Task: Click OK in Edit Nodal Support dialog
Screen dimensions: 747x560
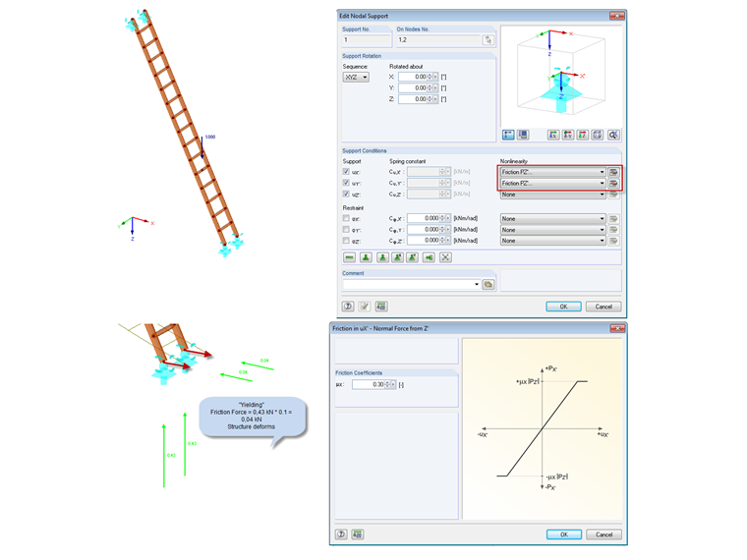Action: click(x=563, y=307)
